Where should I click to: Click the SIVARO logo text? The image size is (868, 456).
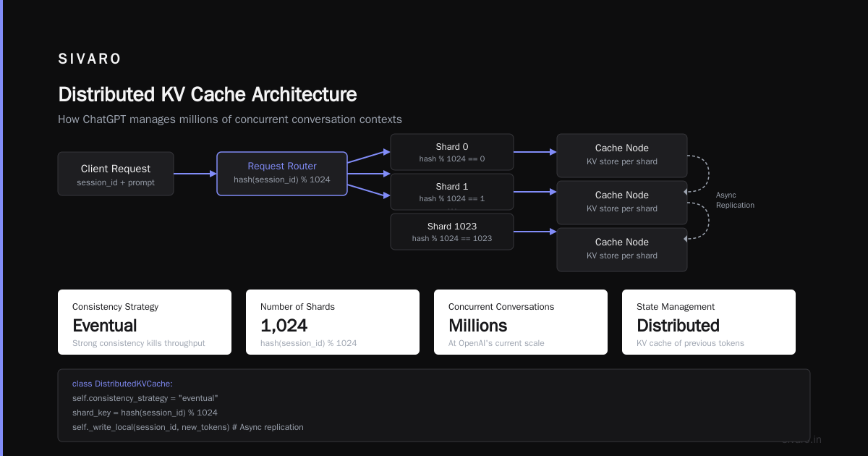point(90,59)
